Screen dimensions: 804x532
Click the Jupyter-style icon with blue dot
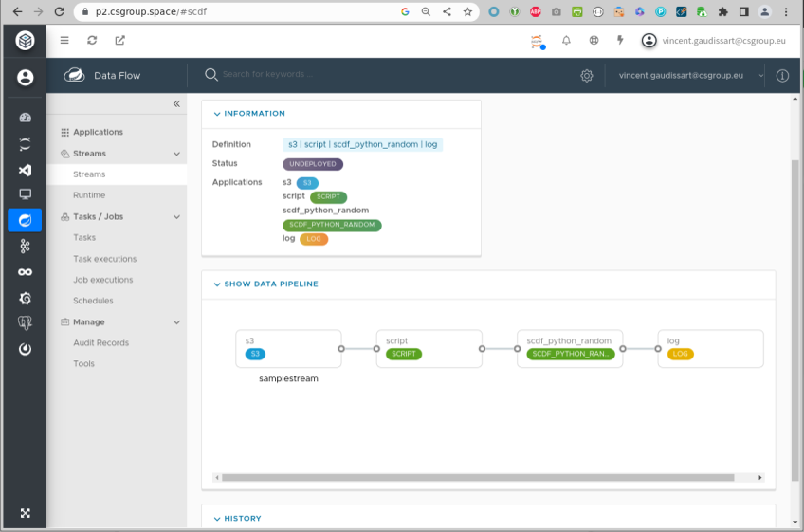(538, 42)
